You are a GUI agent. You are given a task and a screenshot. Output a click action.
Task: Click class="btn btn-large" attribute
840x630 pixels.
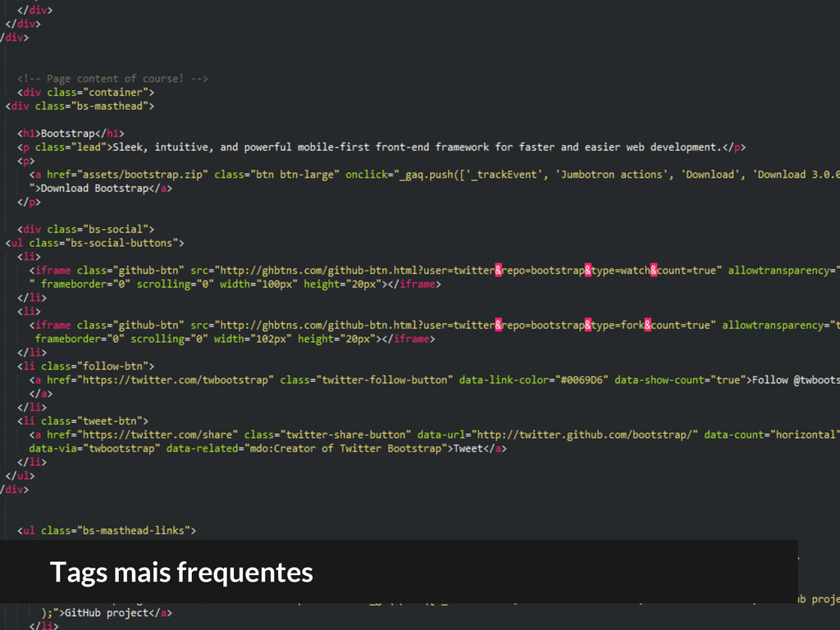click(x=276, y=175)
